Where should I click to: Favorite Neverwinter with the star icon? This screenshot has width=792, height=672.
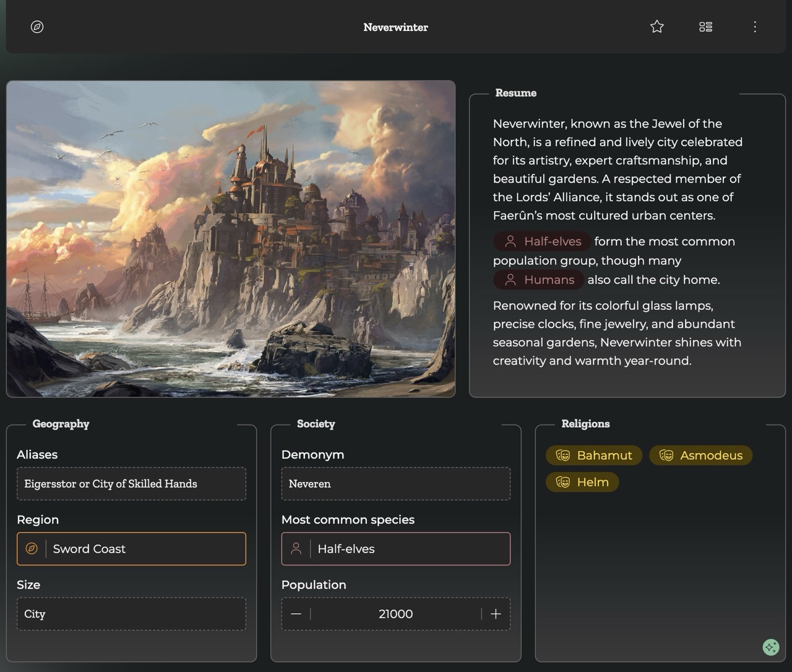coord(657,27)
